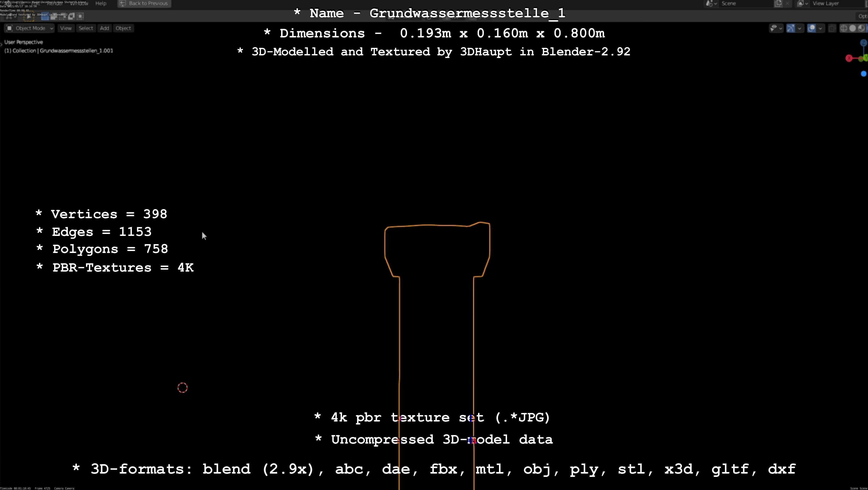Expand the overlays options dropdown arrow
Screen dimensions: 868x490
[x=820, y=28]
